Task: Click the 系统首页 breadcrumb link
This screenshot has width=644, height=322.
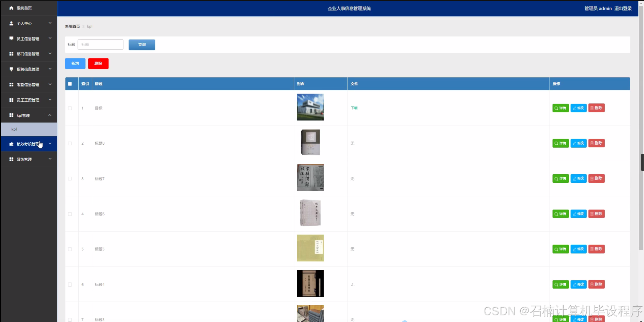Action: [x=73, y=27]
